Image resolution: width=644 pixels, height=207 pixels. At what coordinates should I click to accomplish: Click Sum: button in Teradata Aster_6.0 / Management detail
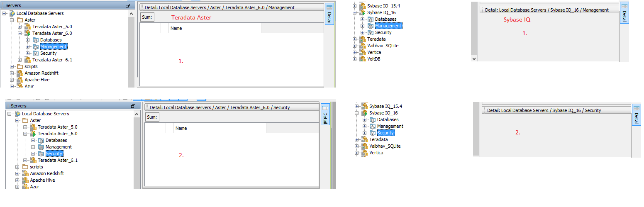click(147, 17)
